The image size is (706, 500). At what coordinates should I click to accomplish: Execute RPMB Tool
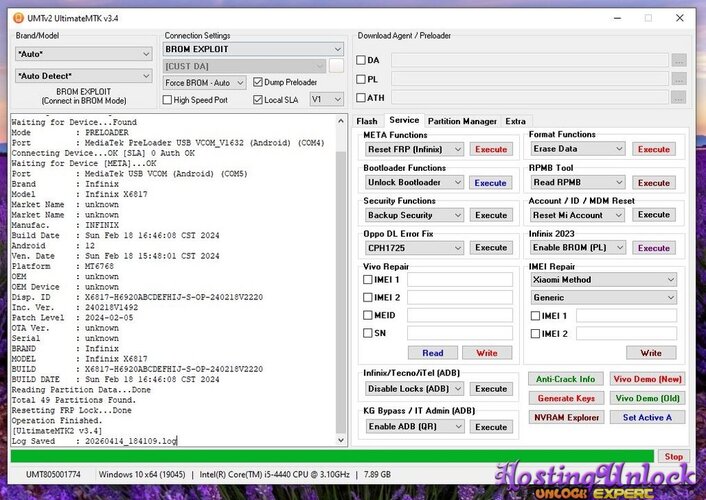pos(654,182)
